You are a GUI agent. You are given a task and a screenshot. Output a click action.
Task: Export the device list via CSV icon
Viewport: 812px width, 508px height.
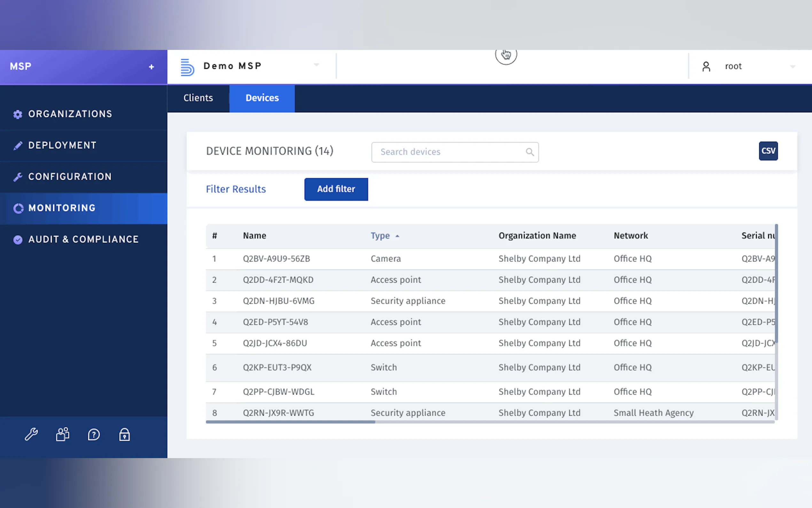coord(768,151)
